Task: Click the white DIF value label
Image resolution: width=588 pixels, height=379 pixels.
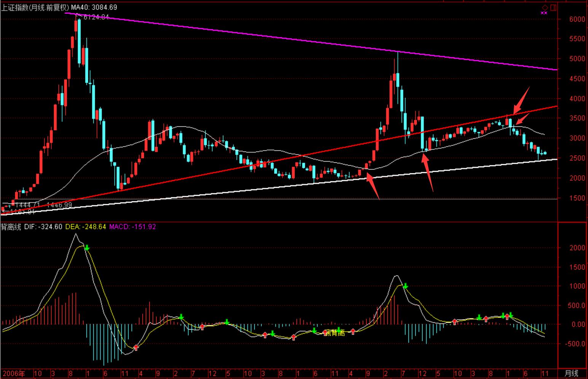Action: coord(43,227)
